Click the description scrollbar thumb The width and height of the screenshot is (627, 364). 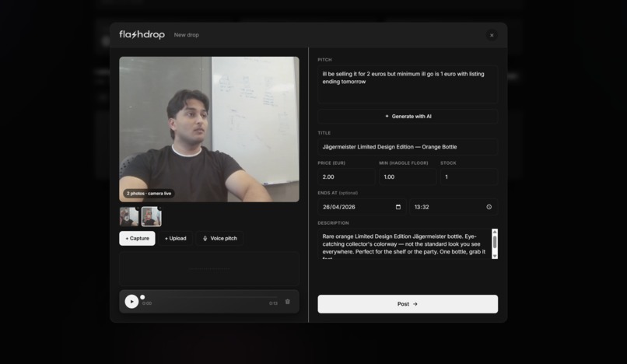click(x=495, y=242)
